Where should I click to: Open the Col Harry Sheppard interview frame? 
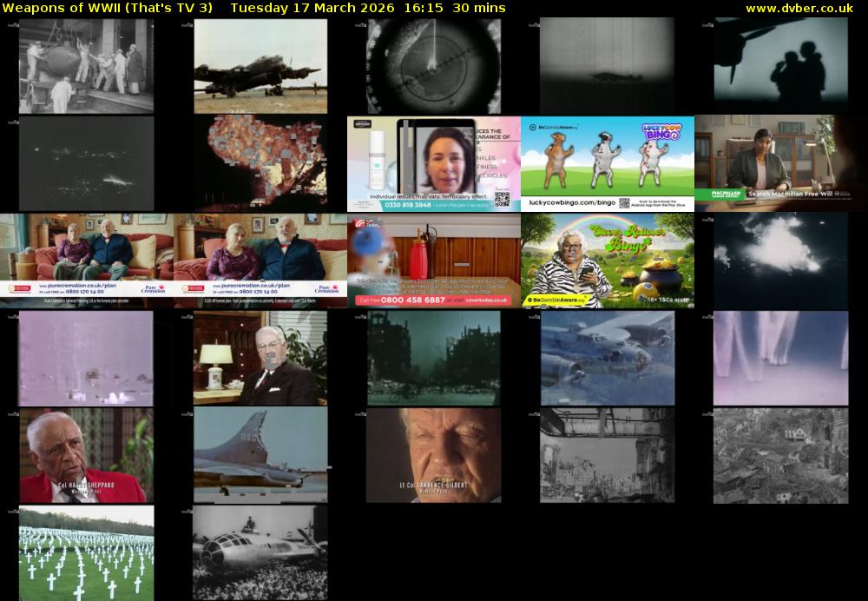[86, 455]
